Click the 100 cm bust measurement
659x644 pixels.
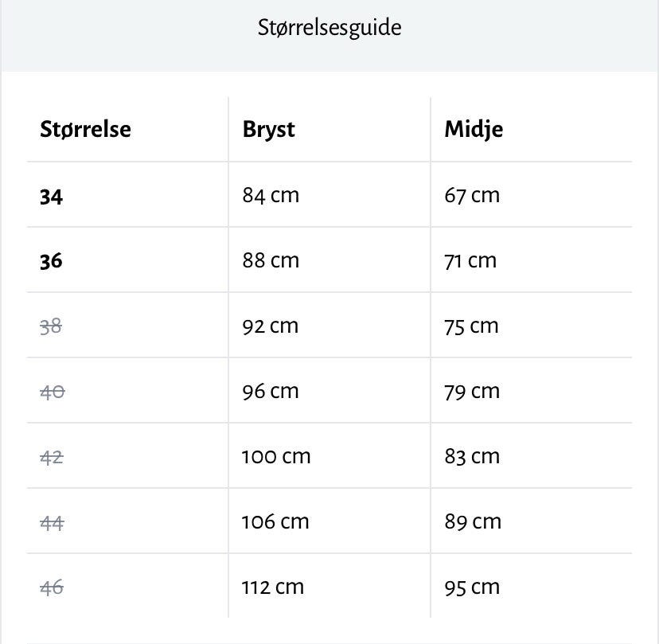[x=276, y=456]
